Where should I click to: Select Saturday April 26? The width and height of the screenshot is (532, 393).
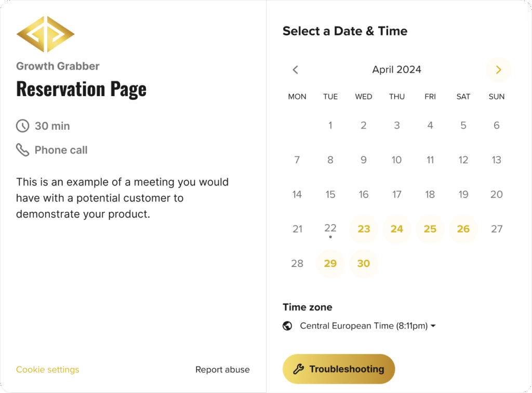[463, 229]
